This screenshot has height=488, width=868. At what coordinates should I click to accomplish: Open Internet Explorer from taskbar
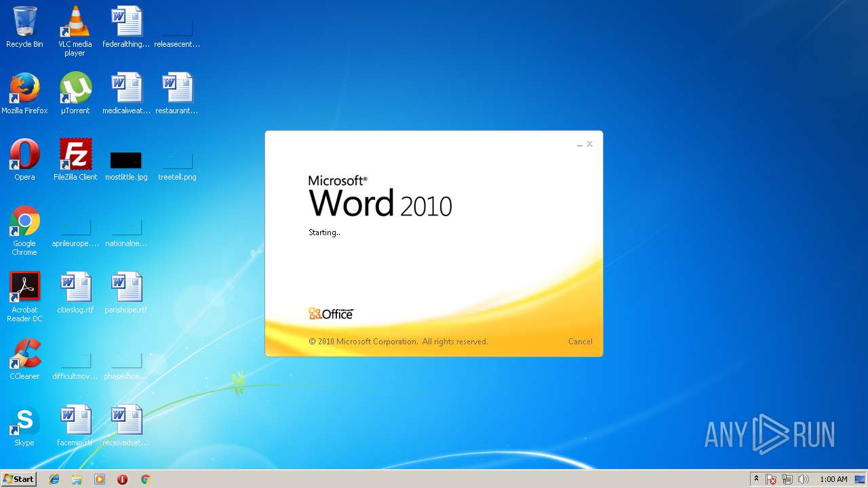pyautogui.click(x=54, y=479)
